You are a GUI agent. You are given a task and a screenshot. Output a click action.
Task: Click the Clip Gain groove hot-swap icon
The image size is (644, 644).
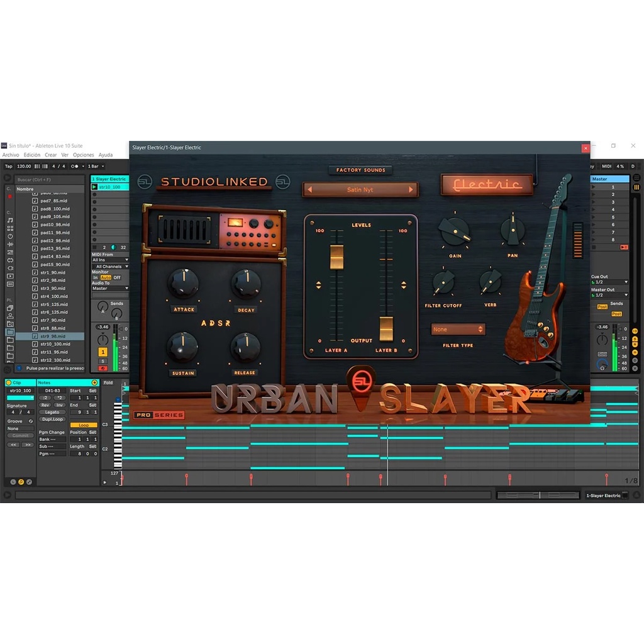pos(30,421)
